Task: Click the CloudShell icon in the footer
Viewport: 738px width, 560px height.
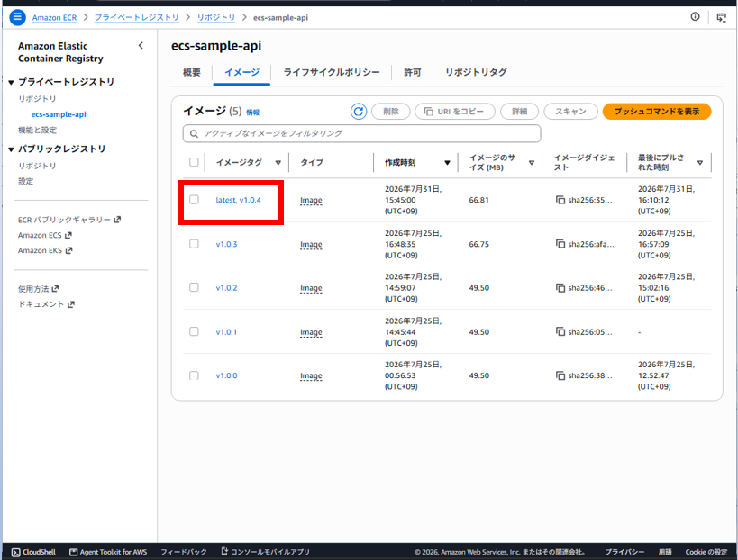Action: pos(15,552)
